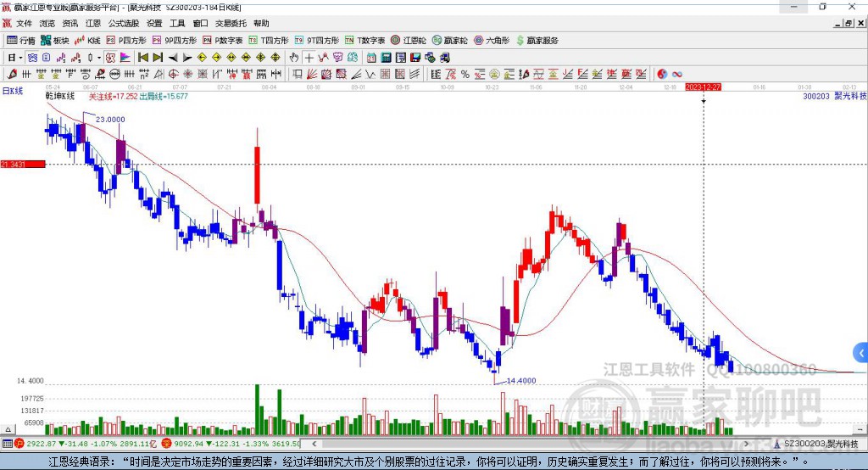This screenshot has height=470, width=868.
Task: Step chart left with black left arrow
Action: tap(173, 58)
